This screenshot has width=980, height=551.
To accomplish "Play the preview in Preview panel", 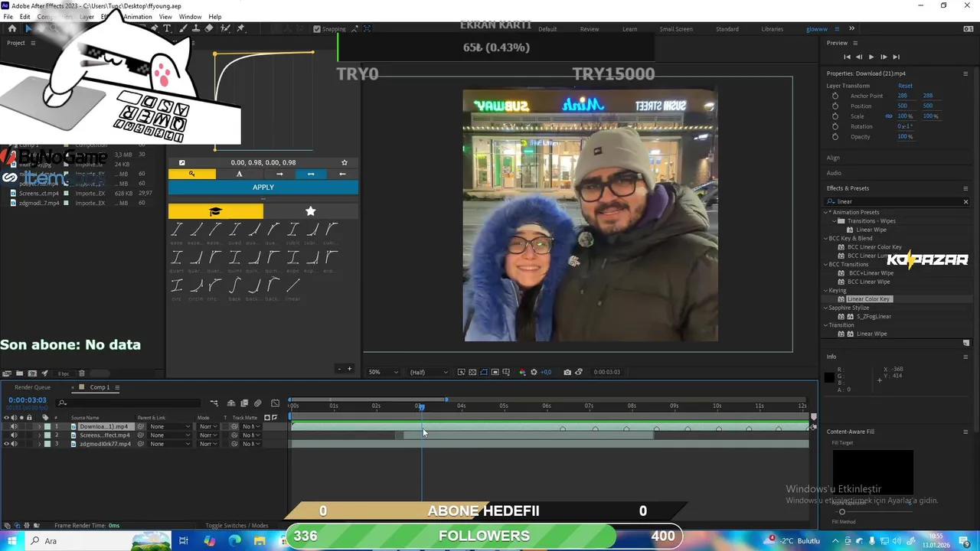I will [x=871, y=57].
